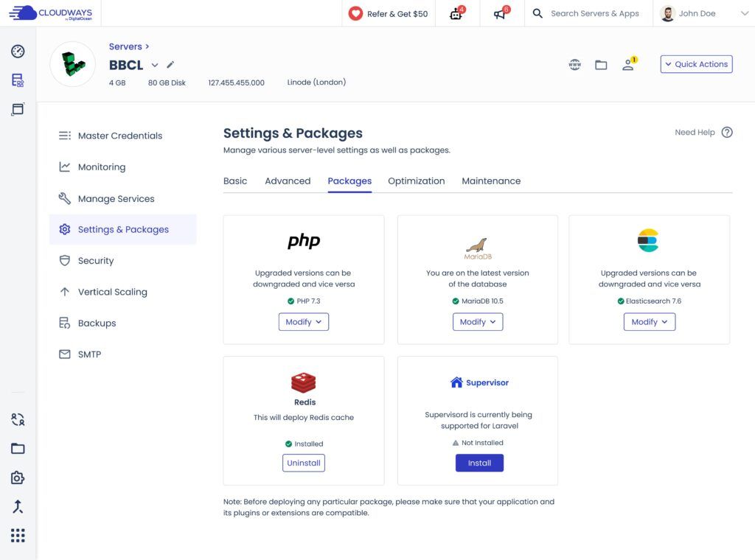This screenshot has height=560, width=755.
Task: Click in the Search Servers & Apps field
Action: pyautogui.click(x=595, y=13)
